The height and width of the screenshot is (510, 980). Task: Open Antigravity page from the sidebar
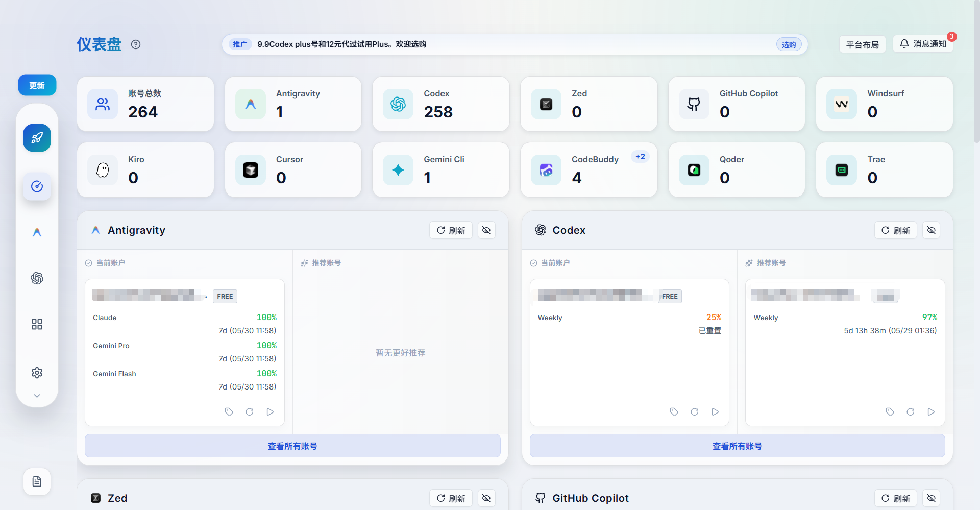[x=37, y=232]
